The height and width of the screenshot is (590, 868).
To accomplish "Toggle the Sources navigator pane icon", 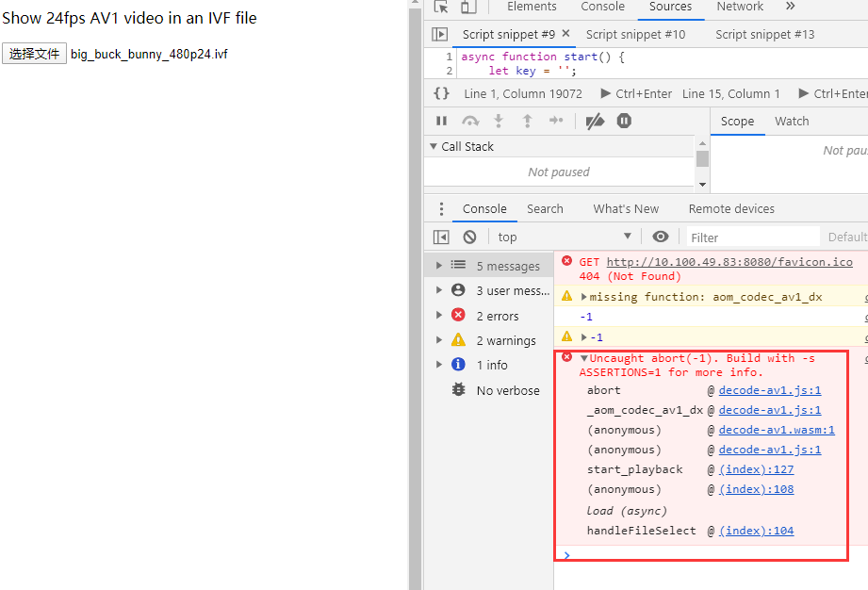I will click(x=439, y=34).
